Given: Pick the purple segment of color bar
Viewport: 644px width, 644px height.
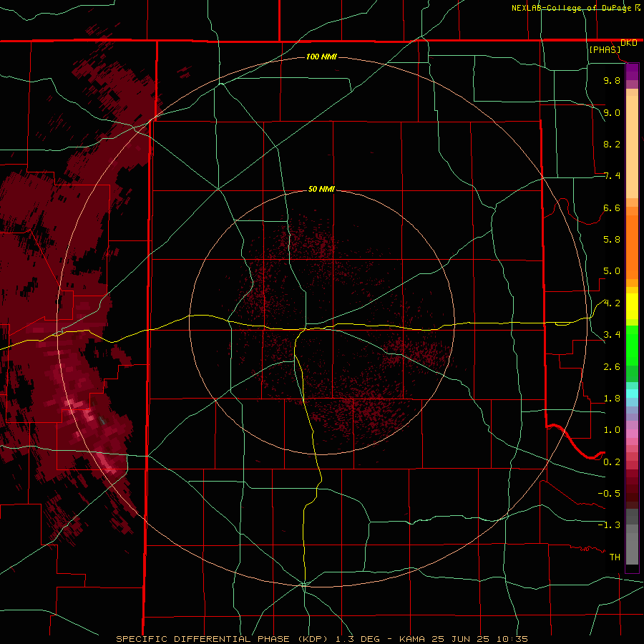Looking at the screenshot, I should point(632,72).
